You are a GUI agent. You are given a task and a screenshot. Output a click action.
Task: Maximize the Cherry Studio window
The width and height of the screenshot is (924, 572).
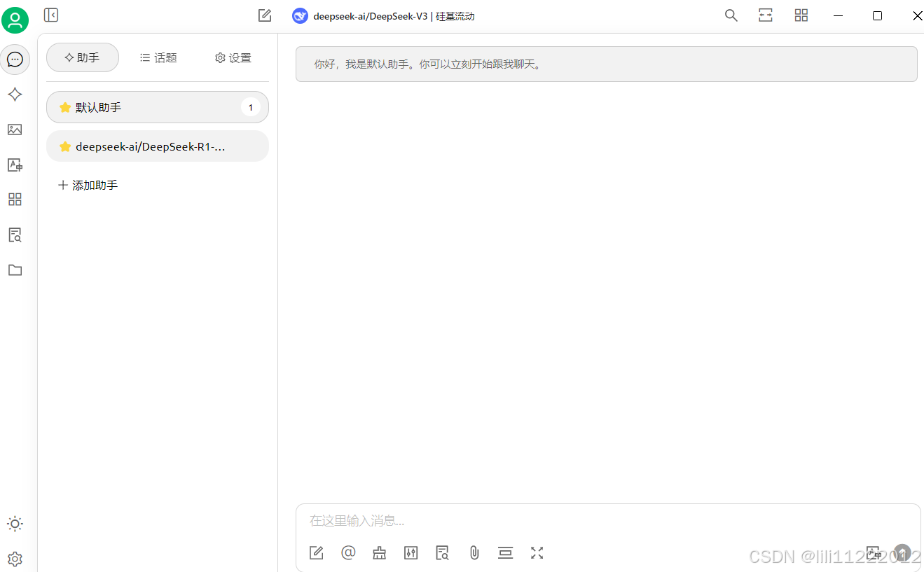(x=877, y=15)
